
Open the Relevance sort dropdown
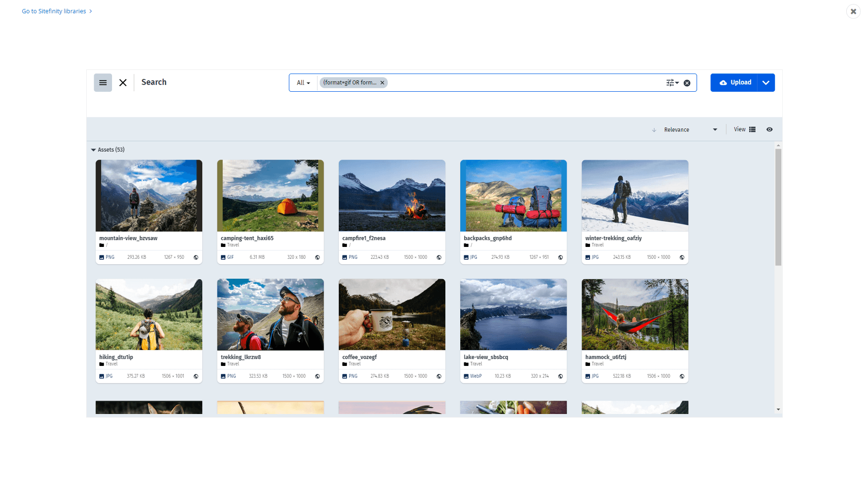coord(690,130)
